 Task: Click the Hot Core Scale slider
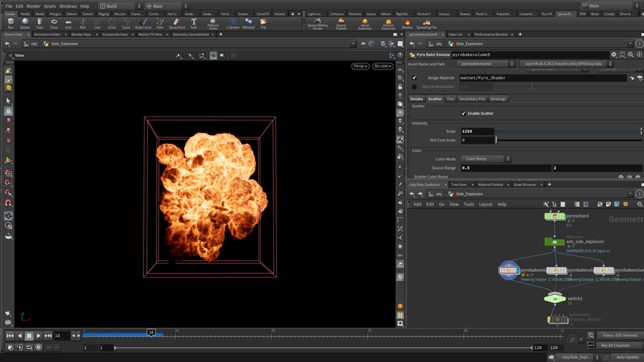click(569, 140)
